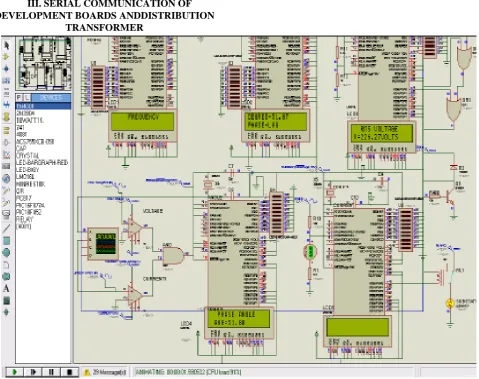Image resolution: width=479 pixels, height=379 pixels.
Task: Click the AND gate component
Action: point(173,255)
